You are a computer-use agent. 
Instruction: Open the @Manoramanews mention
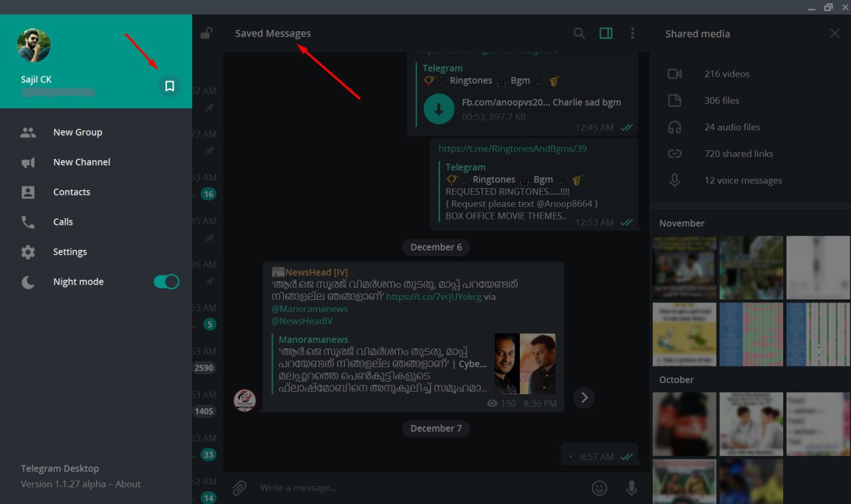pos(310,309)
